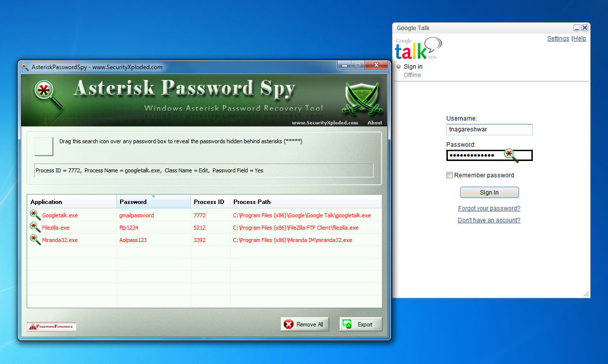
Task: Minimize the AsteriskPasswordSpy window
Action: click(x=345, y=65)
